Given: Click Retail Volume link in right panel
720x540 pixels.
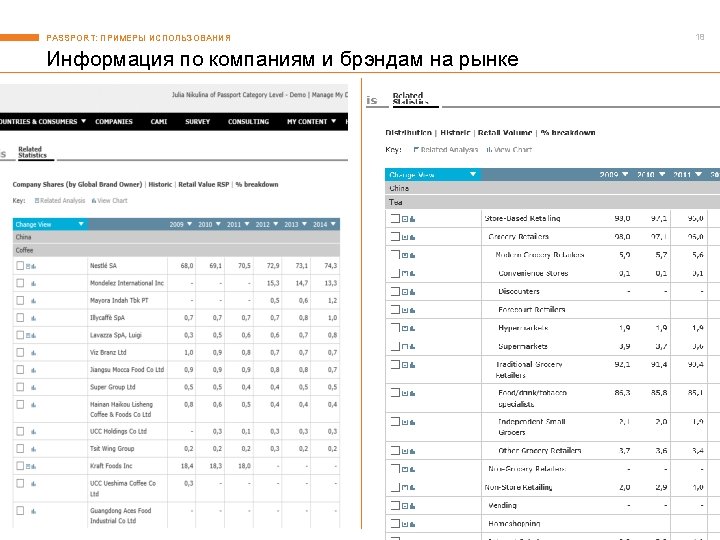Looking at the screenshot, I should click(505, 133).
